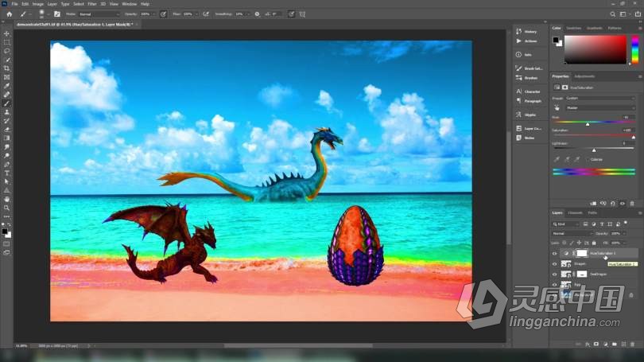
Task: Switch to the Adjustments tab
Action: coord(584,76)
